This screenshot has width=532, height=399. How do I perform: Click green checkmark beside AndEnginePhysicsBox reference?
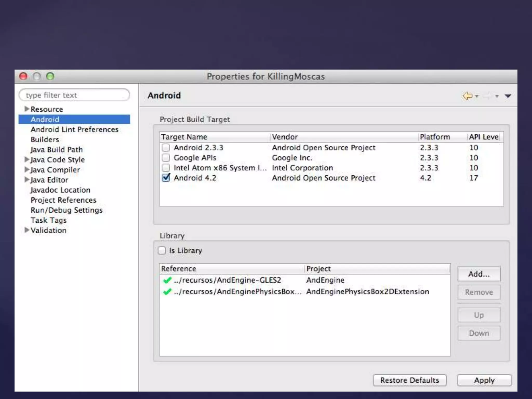click(x=167, y=291)
